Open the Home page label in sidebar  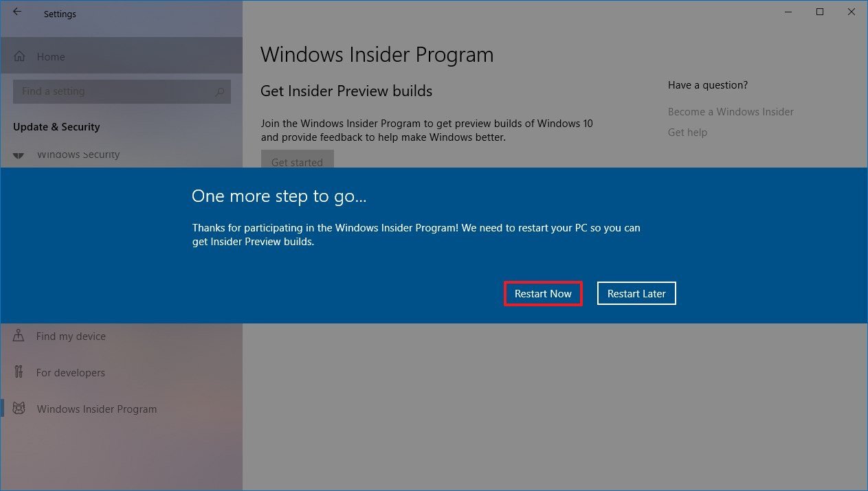click(x=51, y=57)
